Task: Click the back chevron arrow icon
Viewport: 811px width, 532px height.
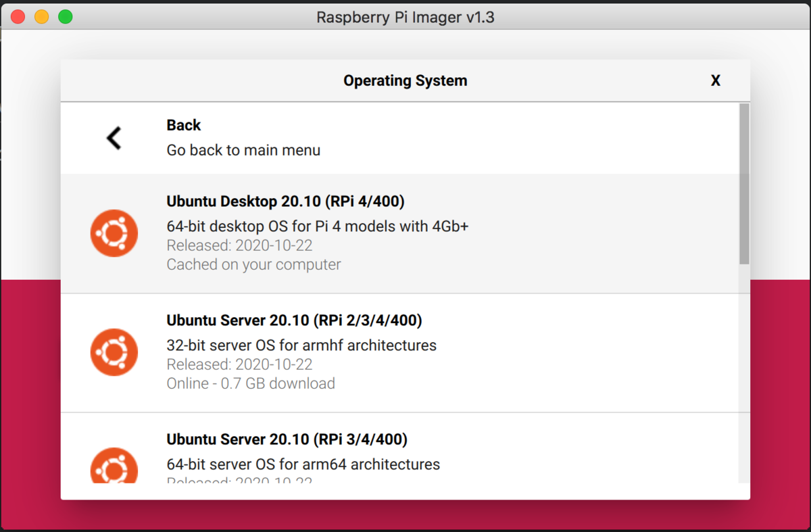Action: point(114,138)
